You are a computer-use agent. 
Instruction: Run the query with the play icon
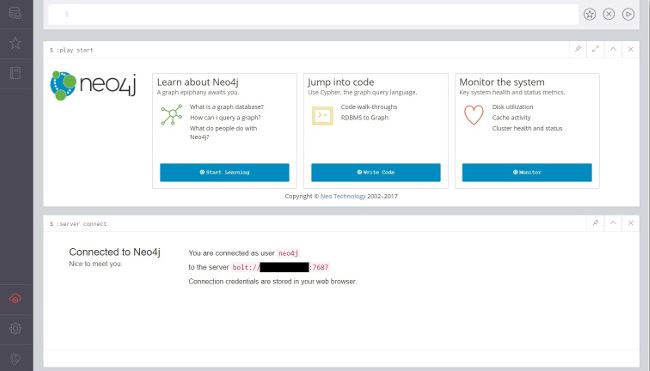[x=628, y=15]
